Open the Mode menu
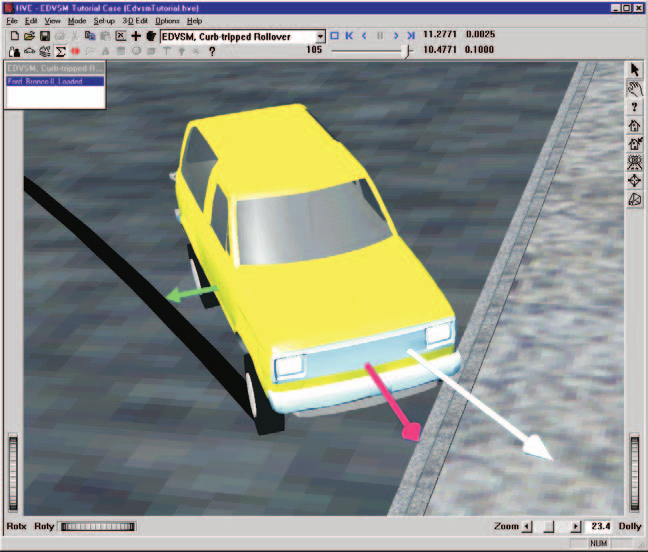Image resolution: width=648 pixels, height=552 pixels. pos(77,21)
